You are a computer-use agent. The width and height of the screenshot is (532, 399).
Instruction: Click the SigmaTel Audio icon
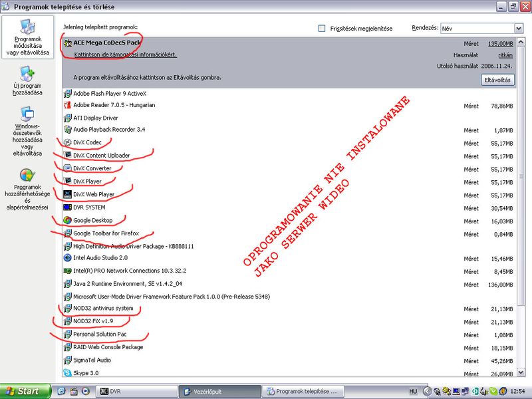pyautogui.click(x=68, y=360)
